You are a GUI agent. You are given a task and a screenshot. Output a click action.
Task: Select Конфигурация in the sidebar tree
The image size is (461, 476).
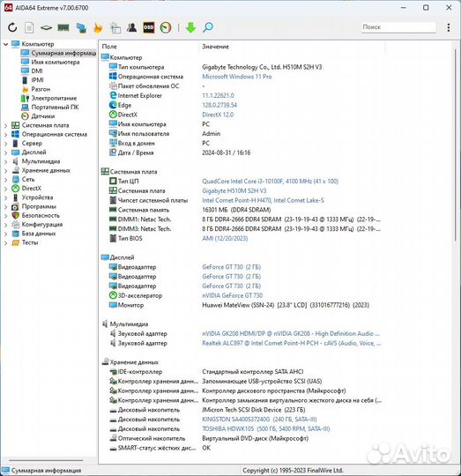tap(37, 225)
